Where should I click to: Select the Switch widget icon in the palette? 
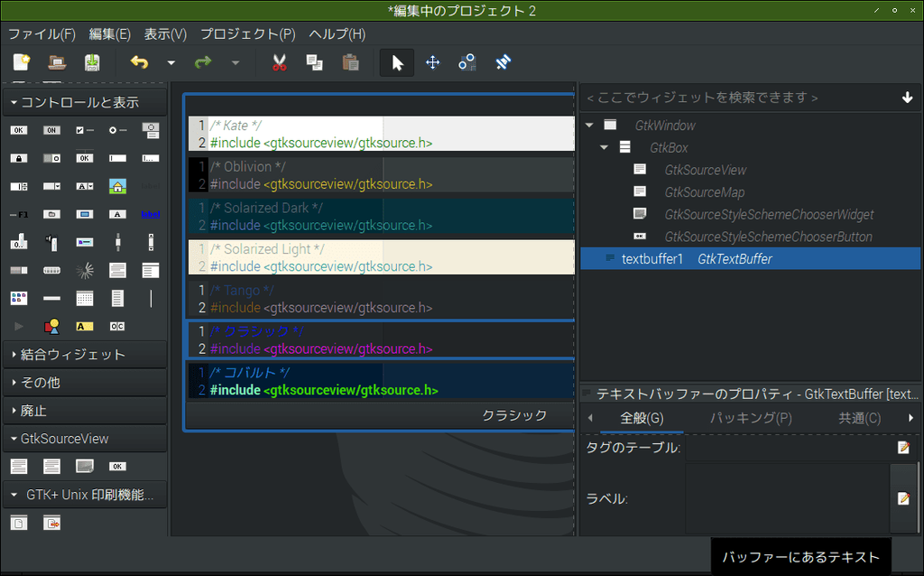[x=51, y=158]
